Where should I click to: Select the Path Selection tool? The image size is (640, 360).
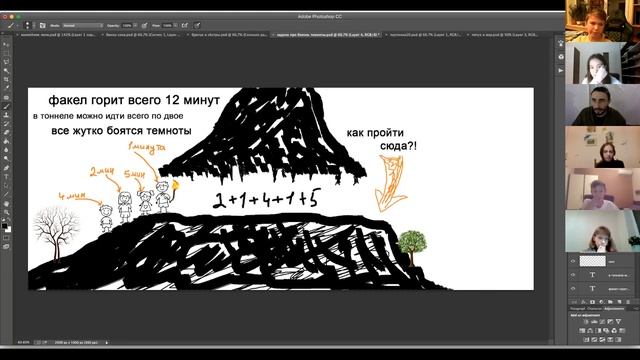click(x=6, y=186)
